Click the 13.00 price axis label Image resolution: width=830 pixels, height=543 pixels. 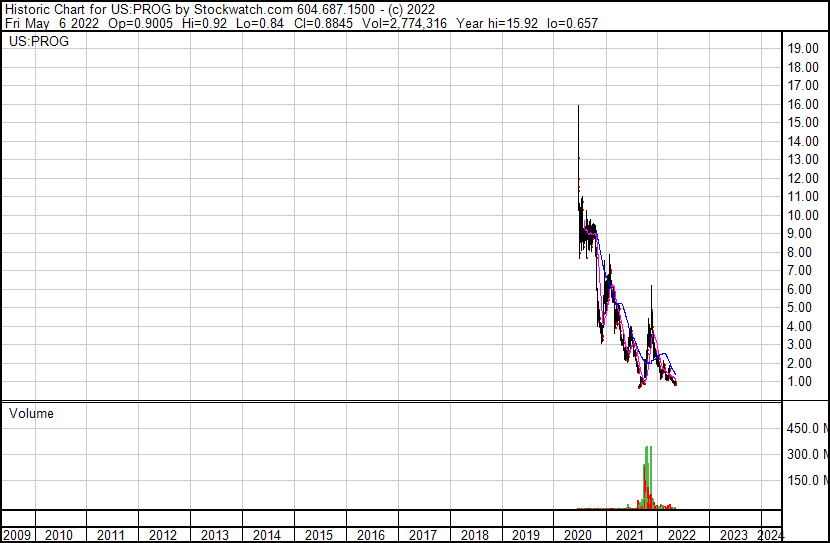803,159
